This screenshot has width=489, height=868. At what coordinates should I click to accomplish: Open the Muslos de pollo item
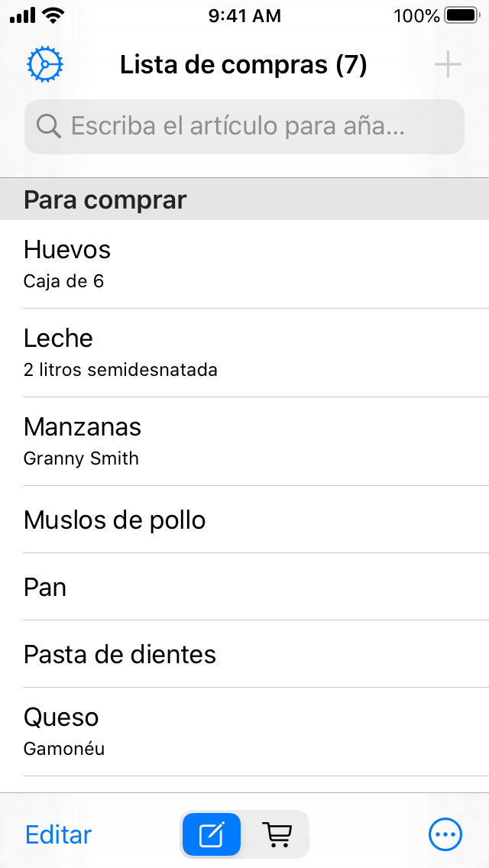[244, 520]
